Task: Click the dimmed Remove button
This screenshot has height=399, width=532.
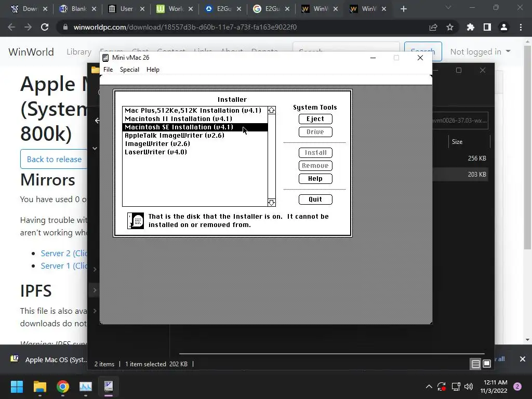Action: click(x=315, y=166)
